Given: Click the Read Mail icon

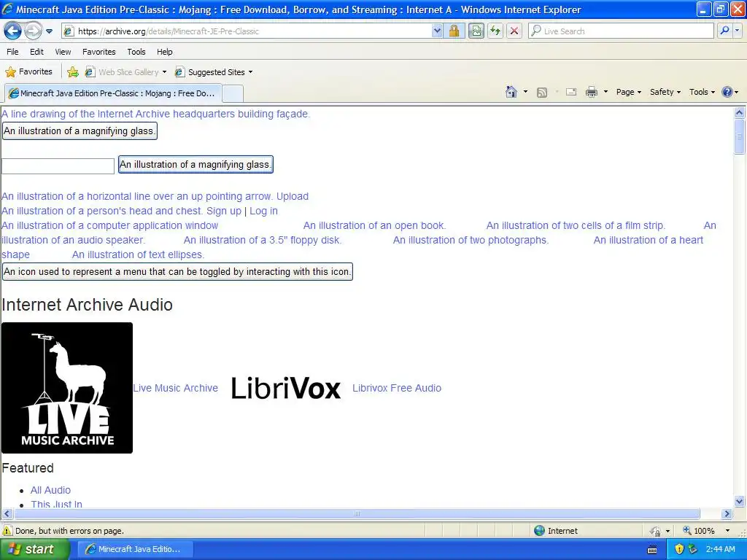Looking at the screenshot, I should click(x=571, y=93).
